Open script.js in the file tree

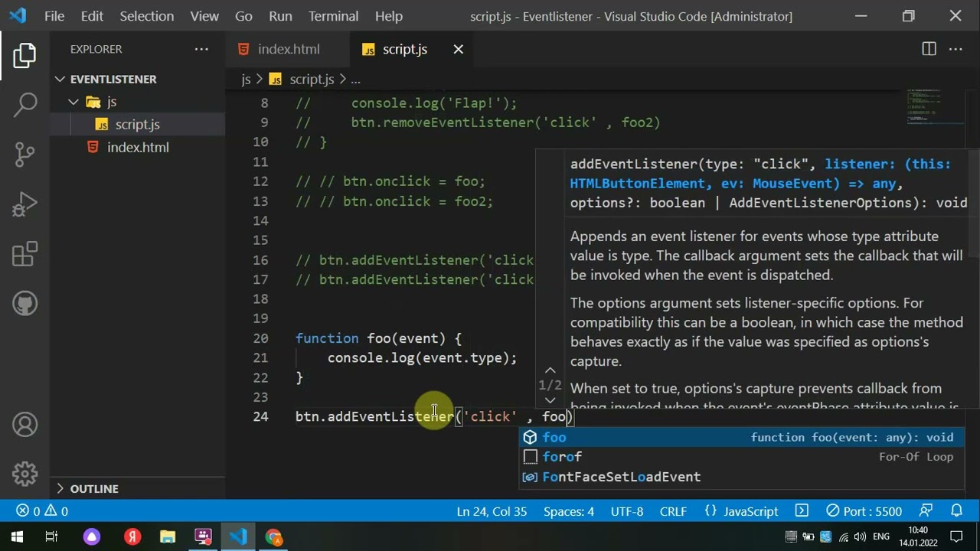coord(138,125)
